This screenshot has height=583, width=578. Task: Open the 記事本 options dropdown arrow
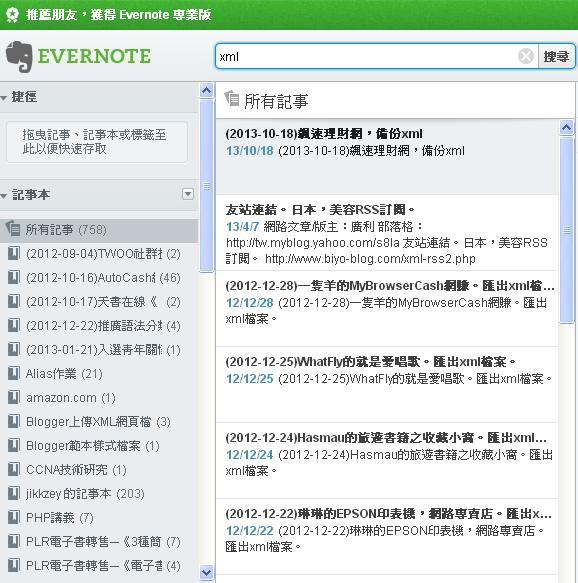(x=188, y=194)
